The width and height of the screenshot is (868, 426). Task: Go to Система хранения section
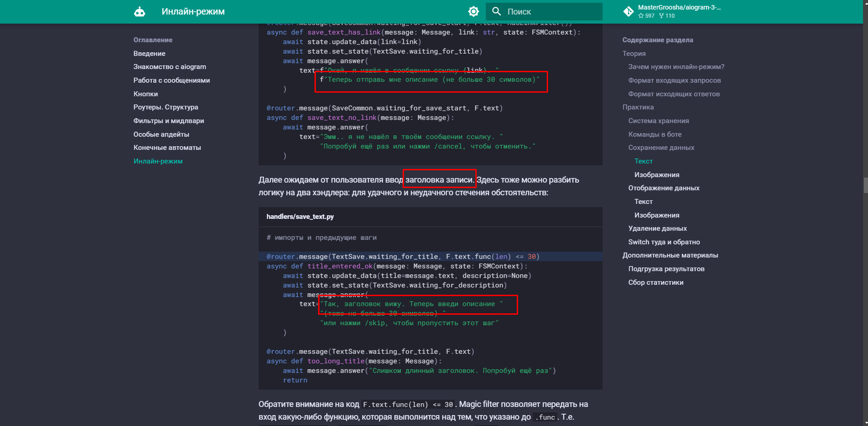coord(658,121)
